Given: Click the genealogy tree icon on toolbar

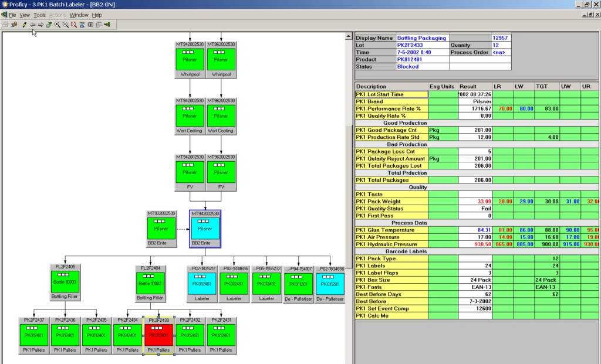Looking at the screenshot, I should pyautogui.click(x=107, y=25).
